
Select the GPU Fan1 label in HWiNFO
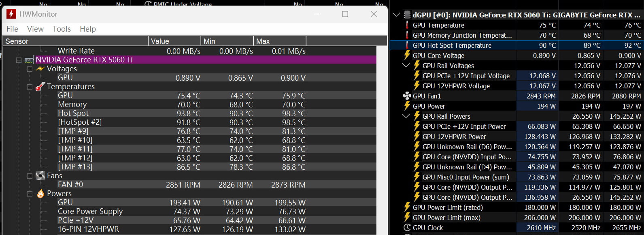pos(427,96)
